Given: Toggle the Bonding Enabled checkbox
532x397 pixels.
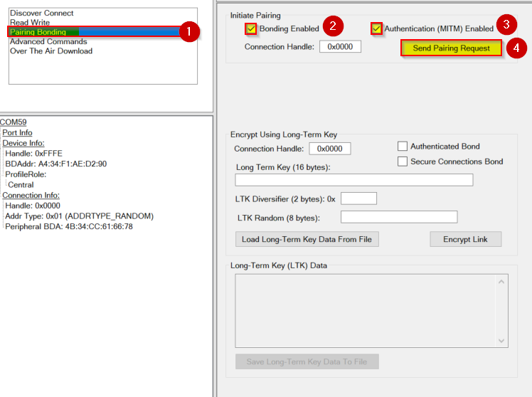Looking at the screenshot, I should (250, 29).
